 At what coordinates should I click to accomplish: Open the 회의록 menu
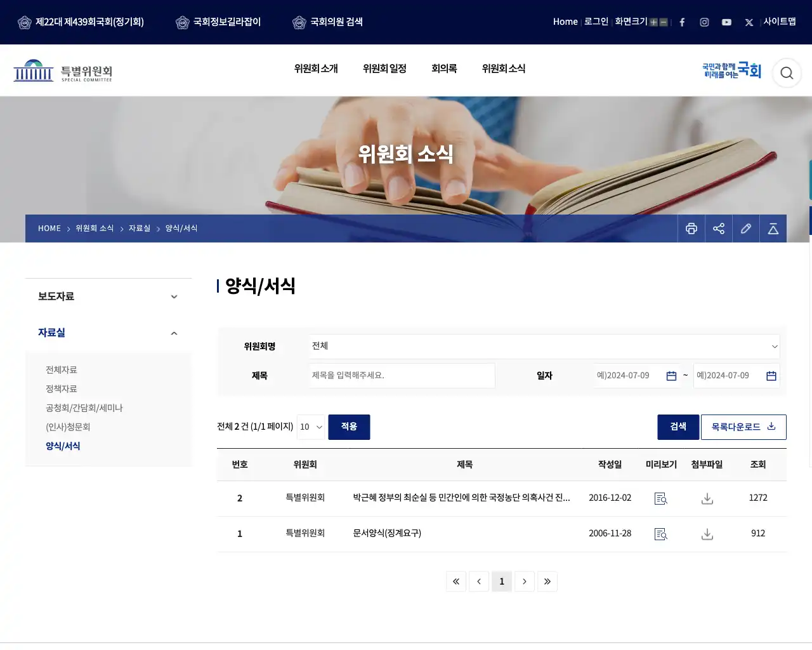click(444, 69)
